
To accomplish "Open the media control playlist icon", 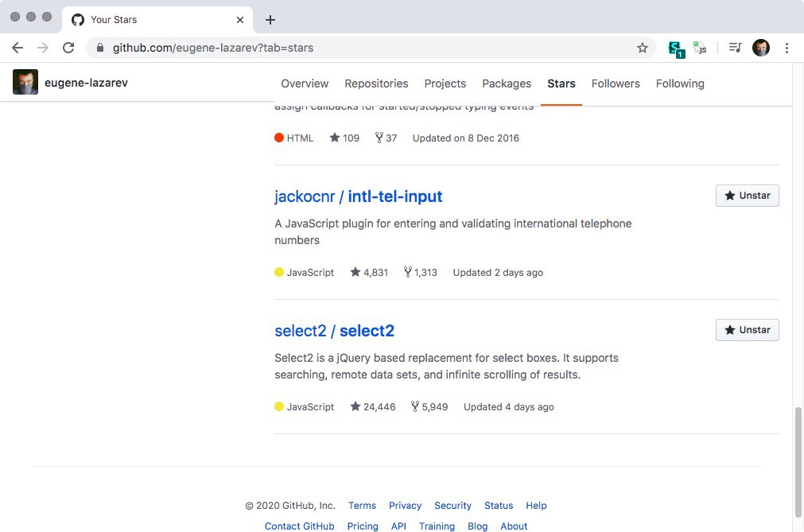I will (735, 48).
